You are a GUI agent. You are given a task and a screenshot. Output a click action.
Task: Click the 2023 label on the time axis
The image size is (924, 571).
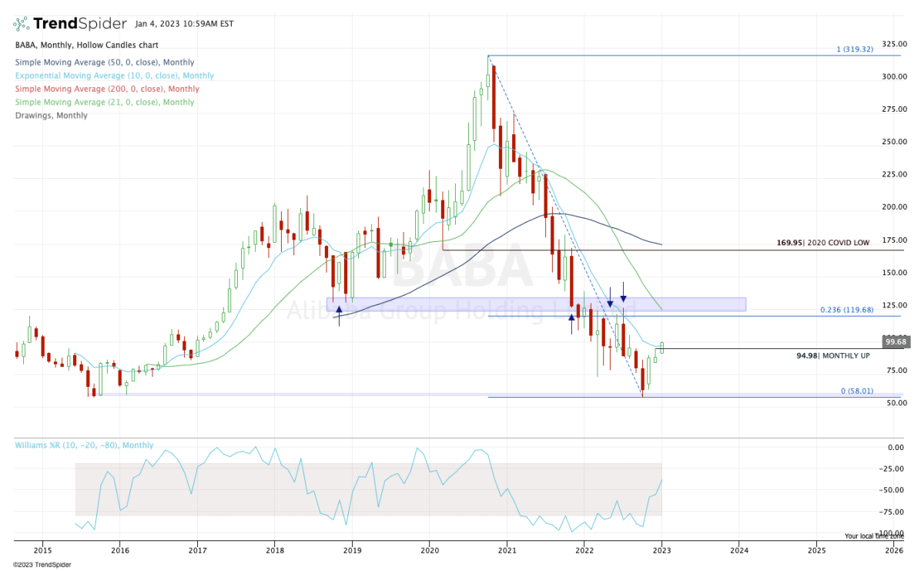click(661, 551)
